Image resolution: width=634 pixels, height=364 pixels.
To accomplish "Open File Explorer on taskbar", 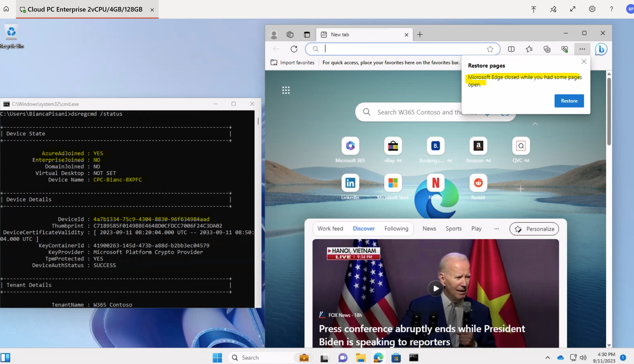I will (360, 358).
